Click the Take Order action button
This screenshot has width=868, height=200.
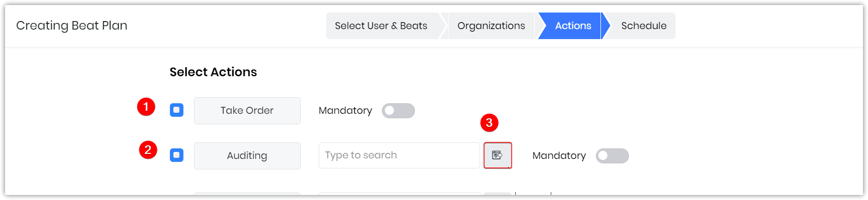(247, 111)
